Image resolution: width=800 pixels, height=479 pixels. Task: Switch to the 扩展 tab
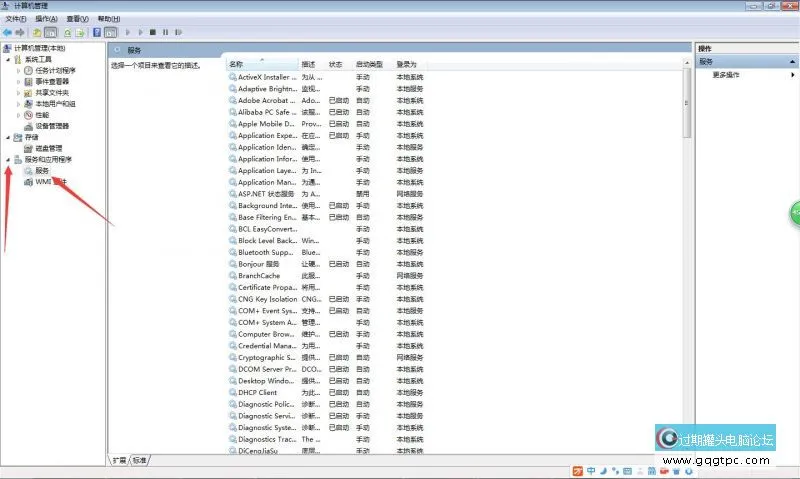[x=119, y=460]
